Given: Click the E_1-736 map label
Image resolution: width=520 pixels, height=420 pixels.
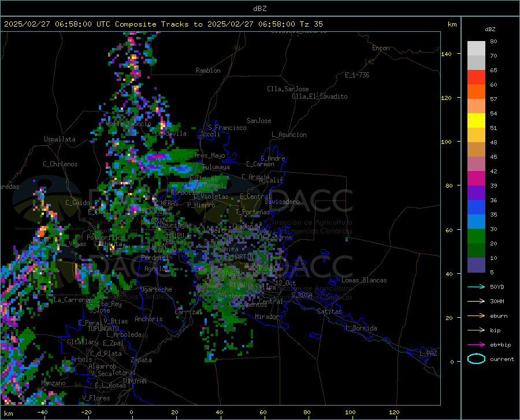Looking at the screenshot, I should tap(357, 75).
